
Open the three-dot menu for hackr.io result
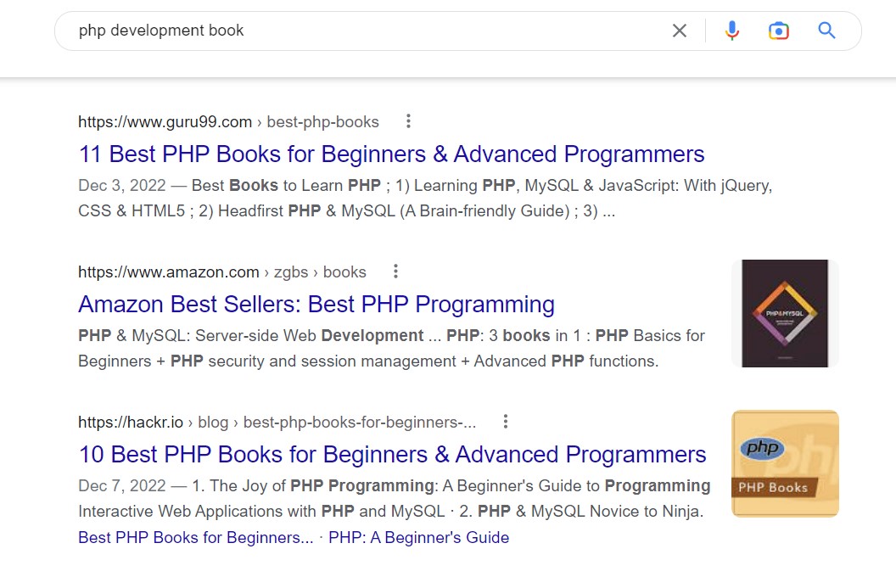tap(505, 422)
